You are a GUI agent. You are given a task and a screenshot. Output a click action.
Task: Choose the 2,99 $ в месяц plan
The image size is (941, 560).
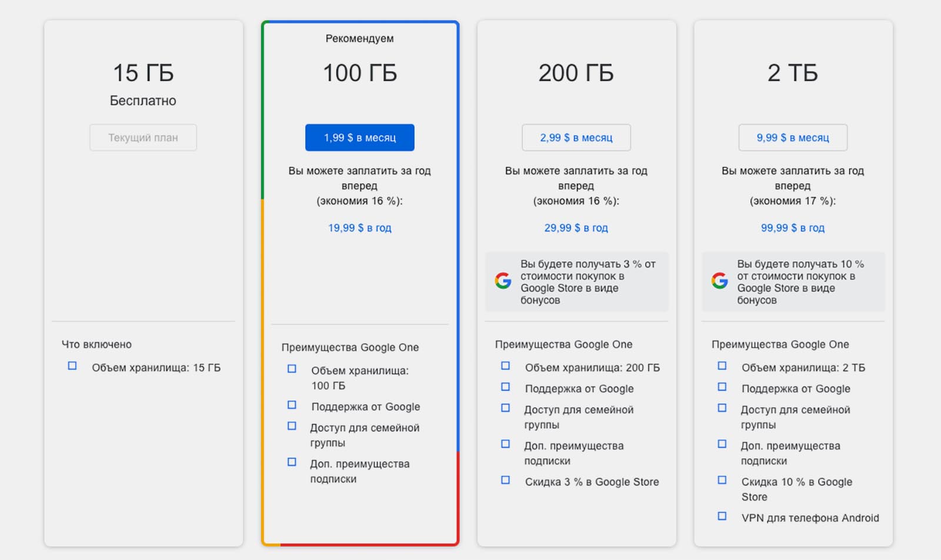pos(576,138)
